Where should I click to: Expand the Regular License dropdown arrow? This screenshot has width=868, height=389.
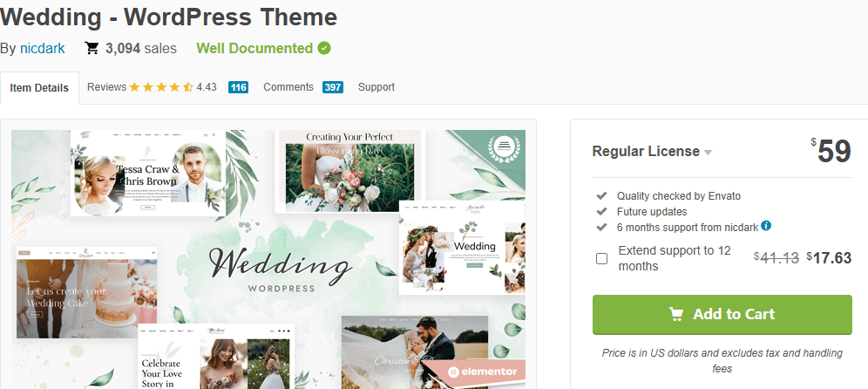coord(708,153)
